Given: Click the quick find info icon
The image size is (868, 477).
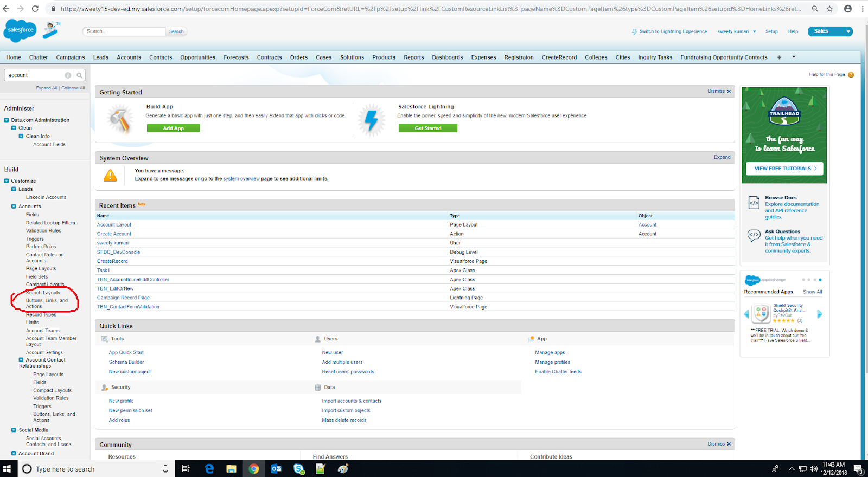Looking at the screenshot, I should point(68,75).
